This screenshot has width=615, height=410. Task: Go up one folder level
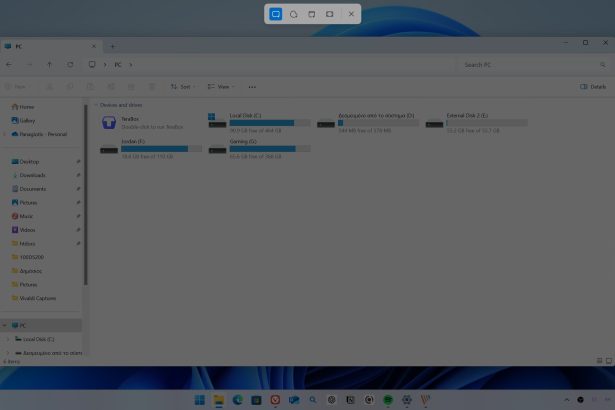(x=49, y=64)
